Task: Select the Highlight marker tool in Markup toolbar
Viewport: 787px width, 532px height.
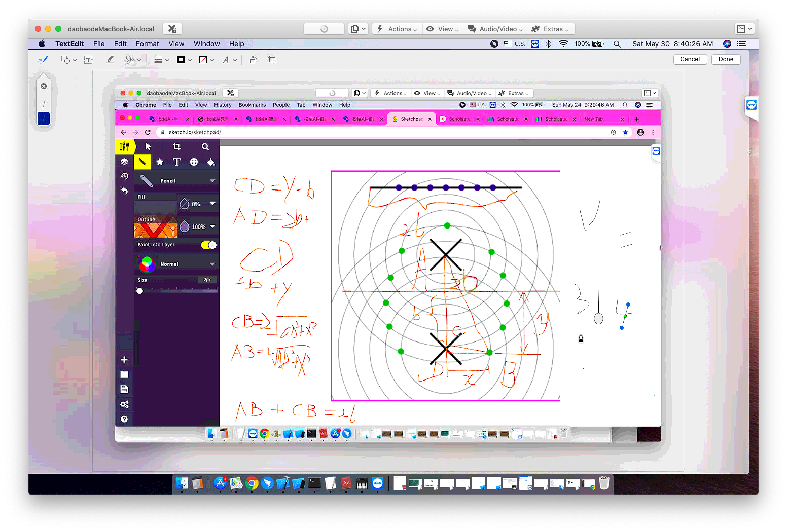Action: tap(110, 60)
